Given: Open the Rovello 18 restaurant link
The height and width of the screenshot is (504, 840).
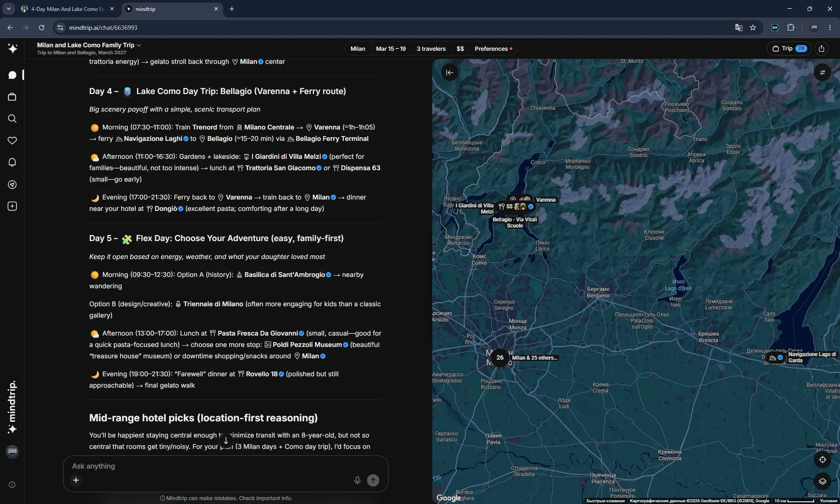Looking at the screenshot, I should pyautogui.click(x=261, y=374).
